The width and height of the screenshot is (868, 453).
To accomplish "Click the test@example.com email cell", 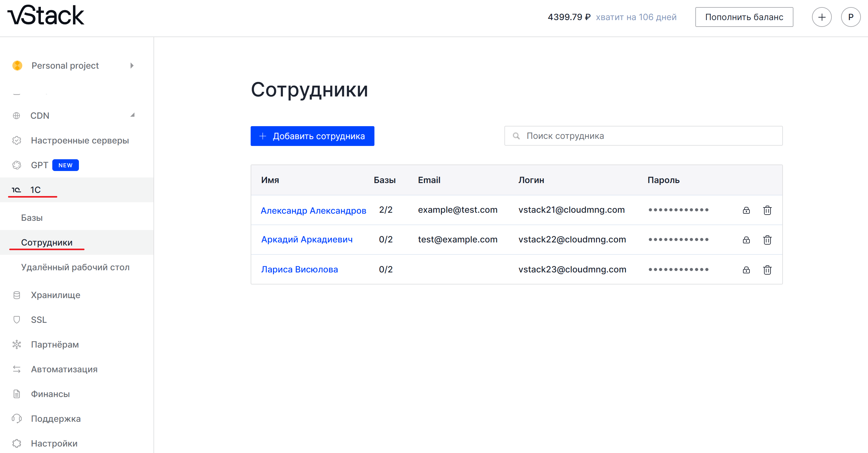I will click(457, 239).
